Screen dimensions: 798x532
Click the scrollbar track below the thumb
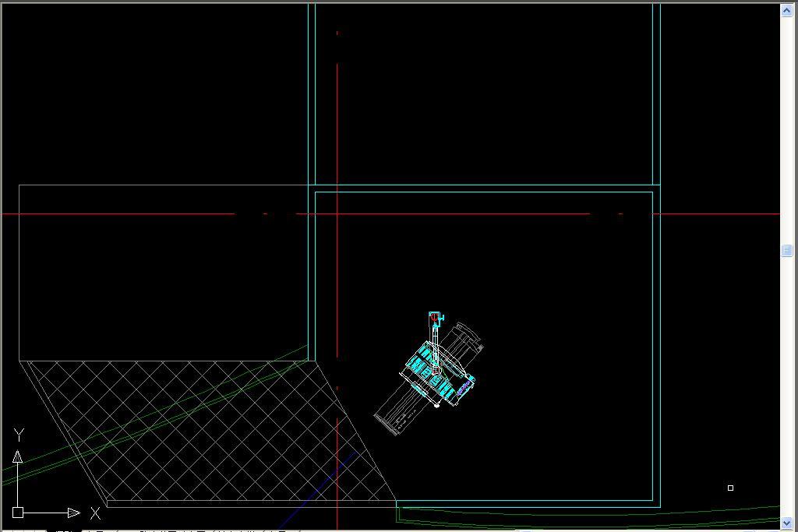tap(786, 389)
